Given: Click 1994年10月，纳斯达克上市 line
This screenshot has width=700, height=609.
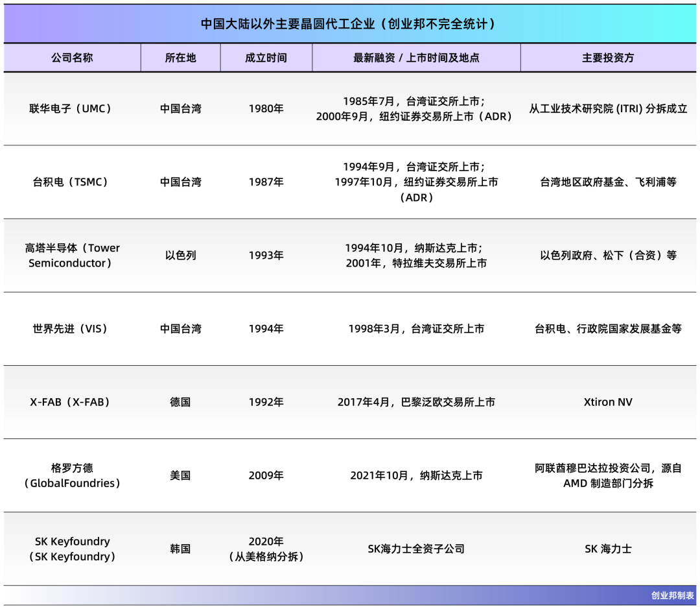Looking at the screenshot, I should coord(414,248).
